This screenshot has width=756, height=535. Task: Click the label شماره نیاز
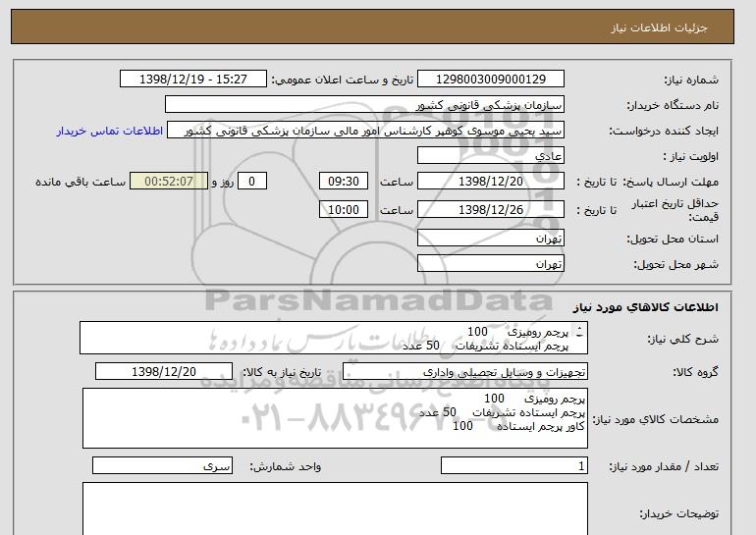click(691, 80)
